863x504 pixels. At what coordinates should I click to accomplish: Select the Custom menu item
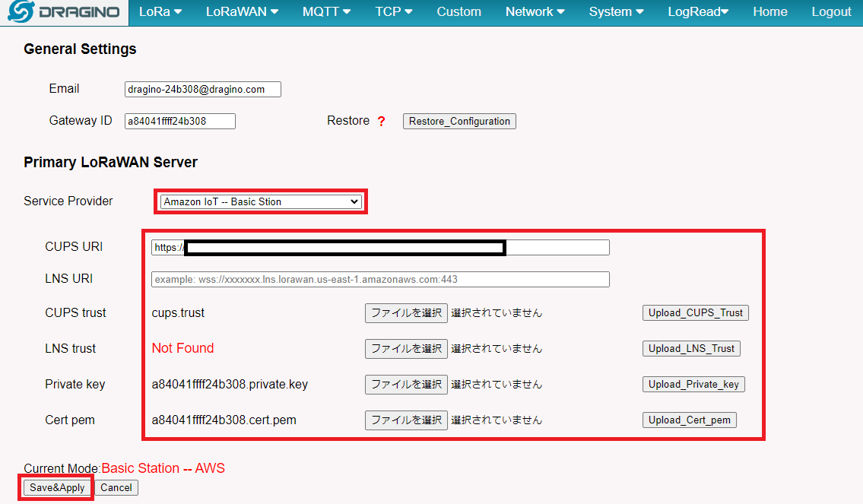[458, 12]
